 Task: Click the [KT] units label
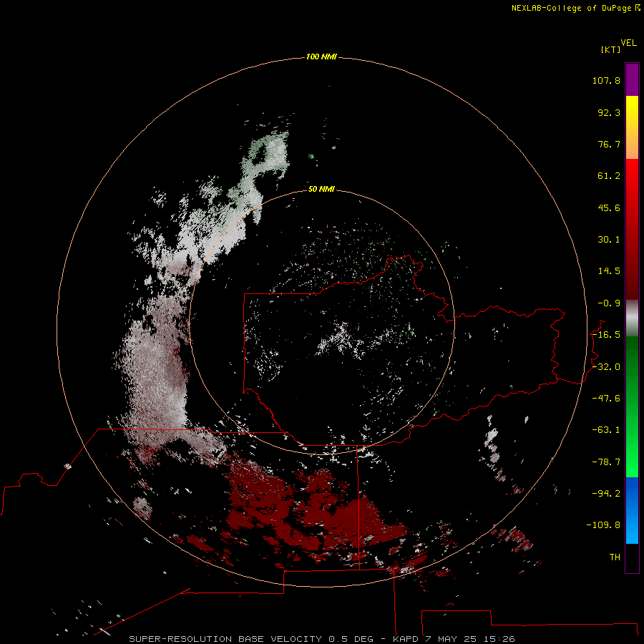coord(611,49)
